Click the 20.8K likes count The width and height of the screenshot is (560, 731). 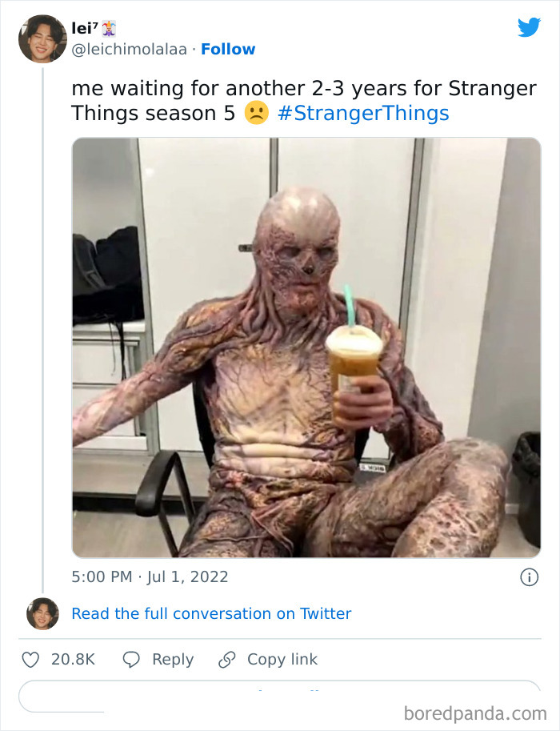point(73,660)
